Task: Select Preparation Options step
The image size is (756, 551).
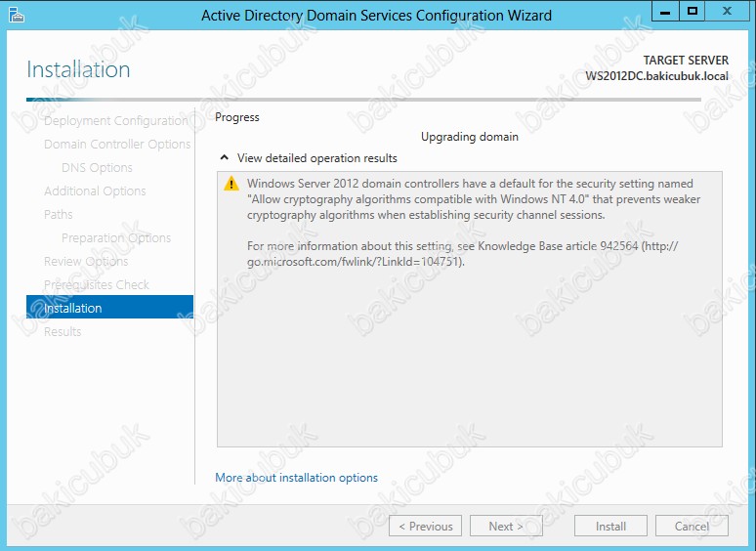Action: [116, 237]
